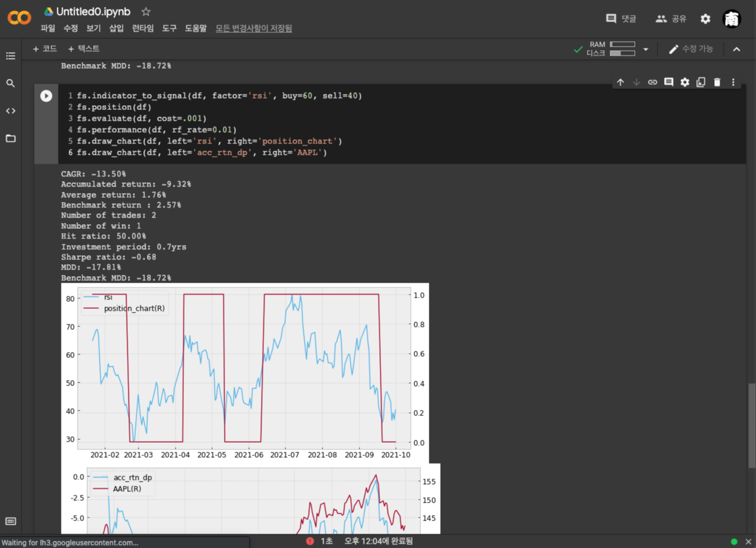
Task: Open the 보기 menu
Action: click(93, 28)
